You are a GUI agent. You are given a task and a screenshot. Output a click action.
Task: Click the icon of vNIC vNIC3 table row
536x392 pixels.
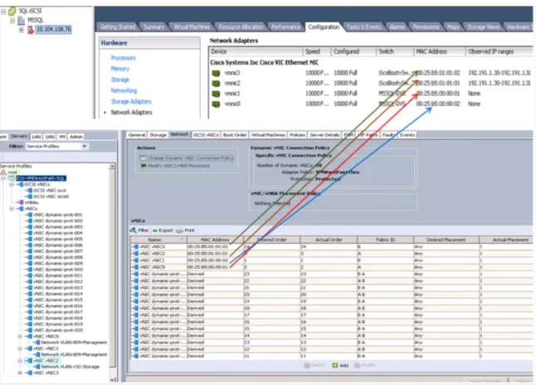(x=135, y=246)
